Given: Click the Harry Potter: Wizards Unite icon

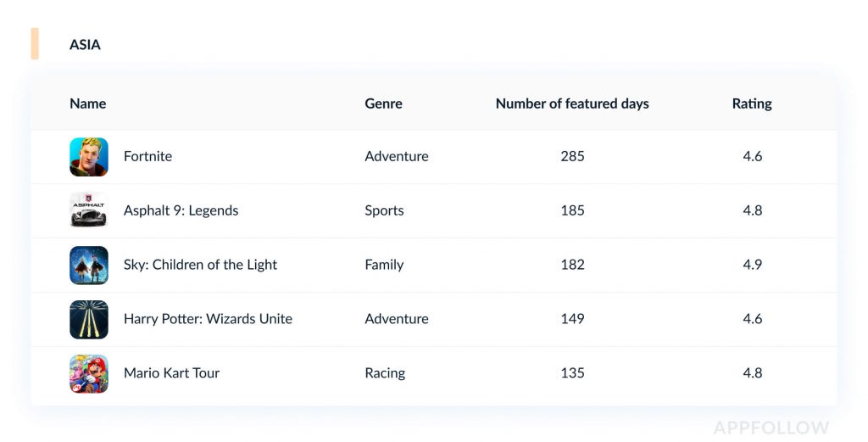Looking at the screenshot, I should pyautogui.click(x=89, y=319).
